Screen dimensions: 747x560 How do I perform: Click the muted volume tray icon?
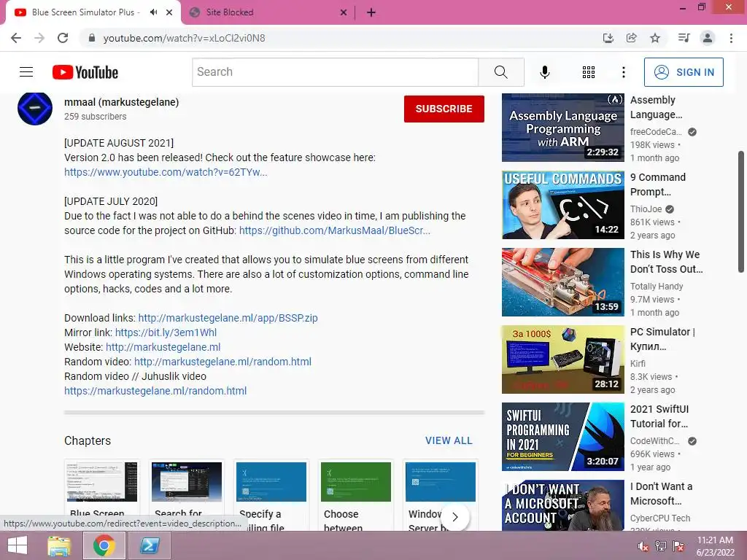point(643,546)
